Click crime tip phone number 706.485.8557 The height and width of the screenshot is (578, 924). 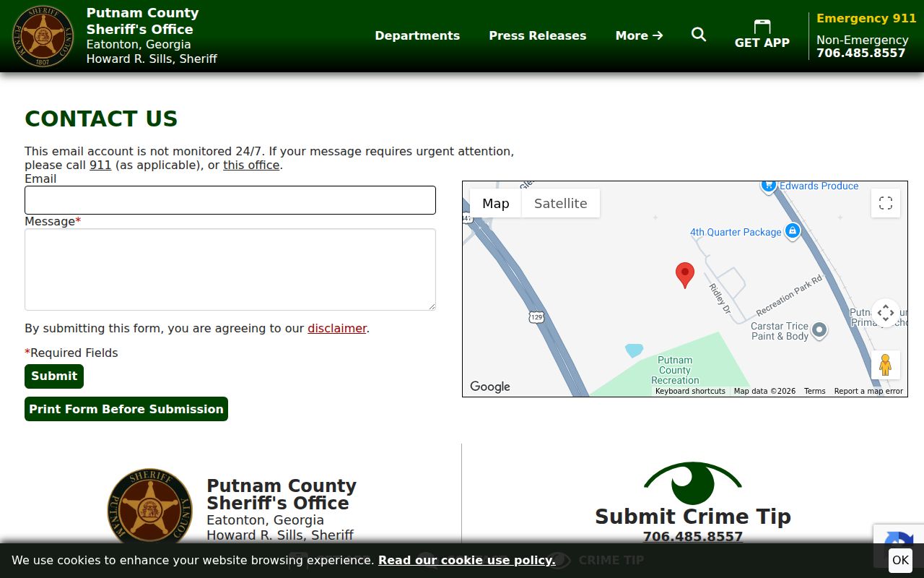coord(693,537)
